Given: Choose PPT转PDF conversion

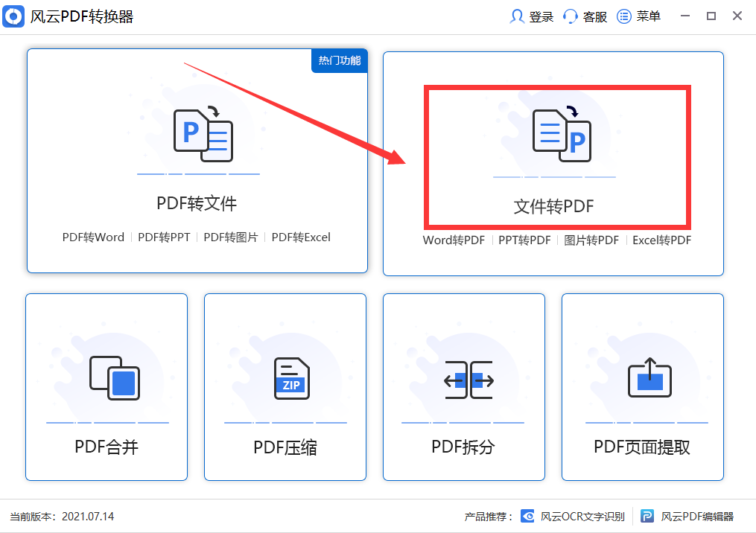Looking at the screenshot, I should 524,240.
